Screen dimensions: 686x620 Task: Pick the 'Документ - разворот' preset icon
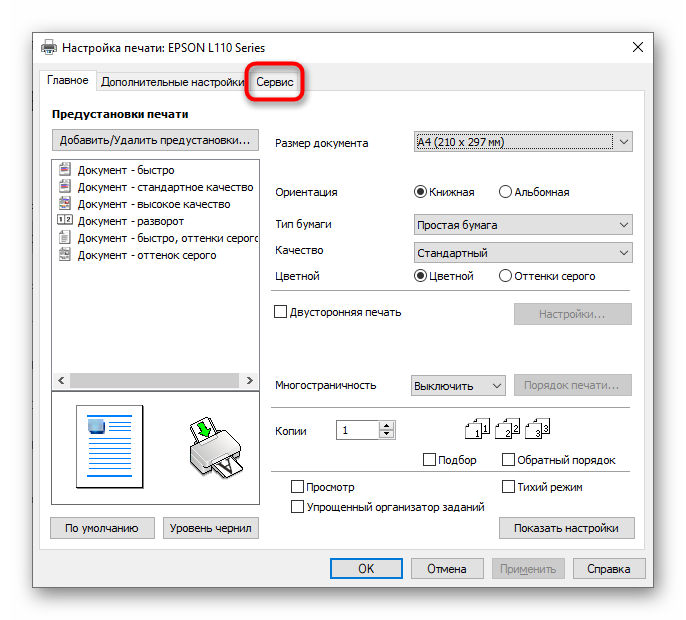coord(66,221)
